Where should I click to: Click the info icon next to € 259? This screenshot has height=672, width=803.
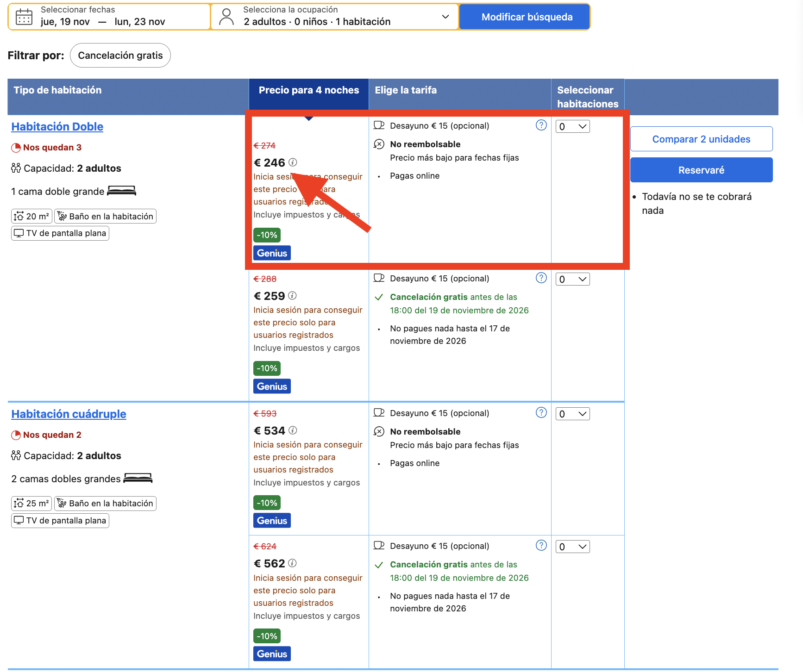coord(292,296)
